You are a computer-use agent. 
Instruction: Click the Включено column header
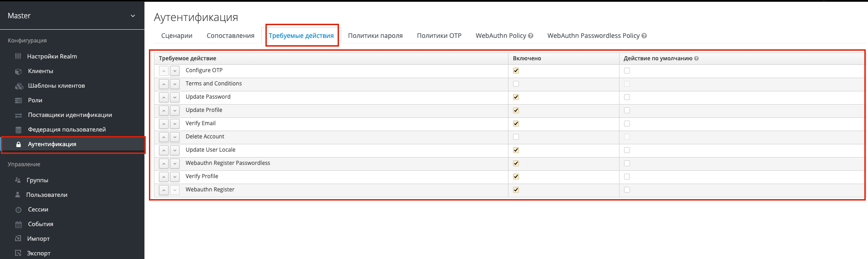(x=527, y=58)
